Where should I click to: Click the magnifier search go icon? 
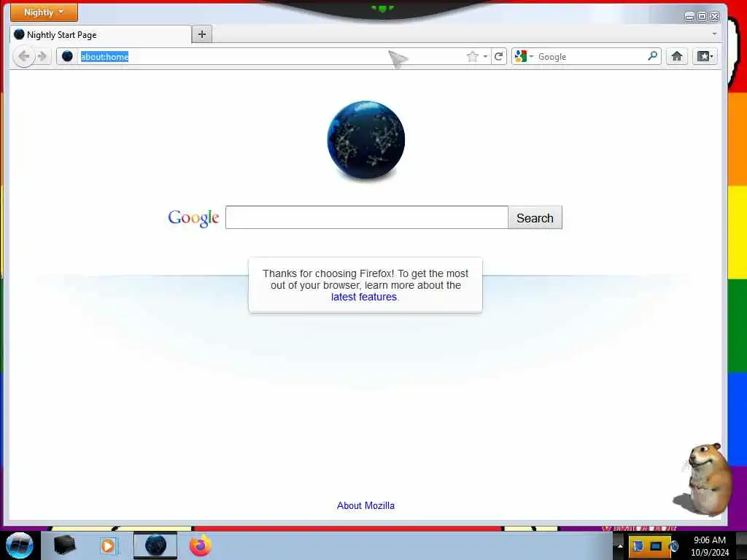click(653, 56)
